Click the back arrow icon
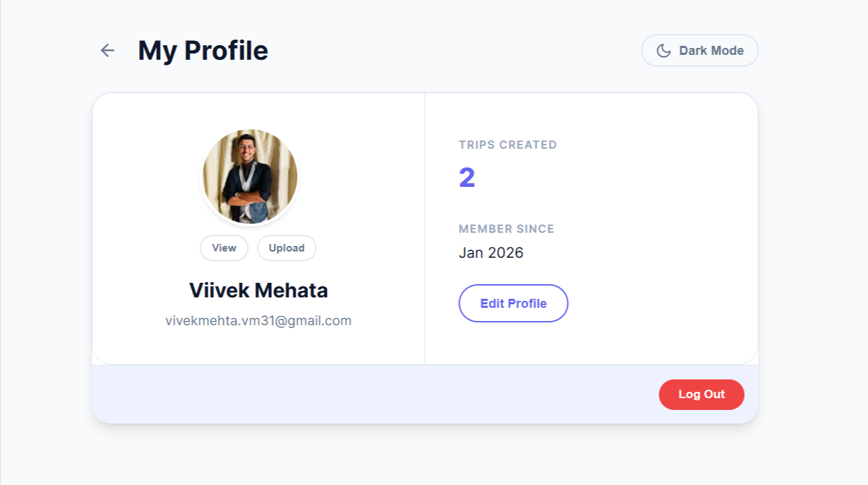868x485 pixels. point(107,50)
